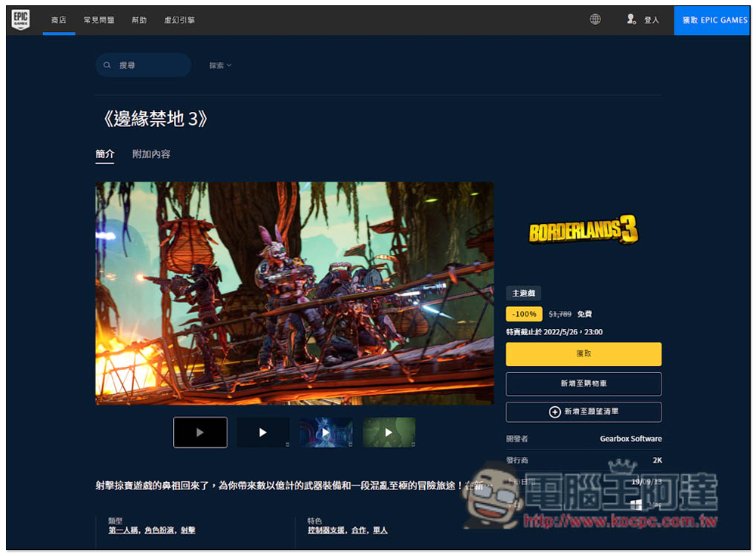The height and width of the screenshot is (556, 756).
Task: Click the 特賣截止於 2022/5/26 text
Action: 554,332
